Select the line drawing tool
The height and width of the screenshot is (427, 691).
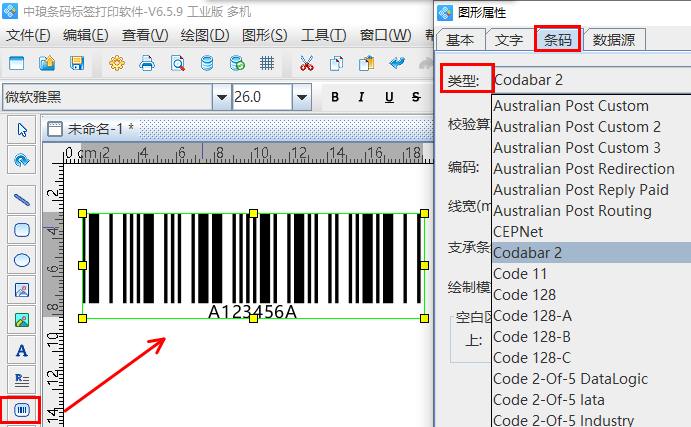tap(22, 200)
